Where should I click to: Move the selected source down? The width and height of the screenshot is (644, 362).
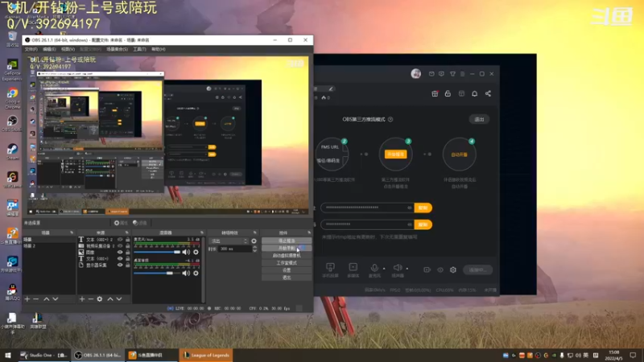tap(119, 299)
